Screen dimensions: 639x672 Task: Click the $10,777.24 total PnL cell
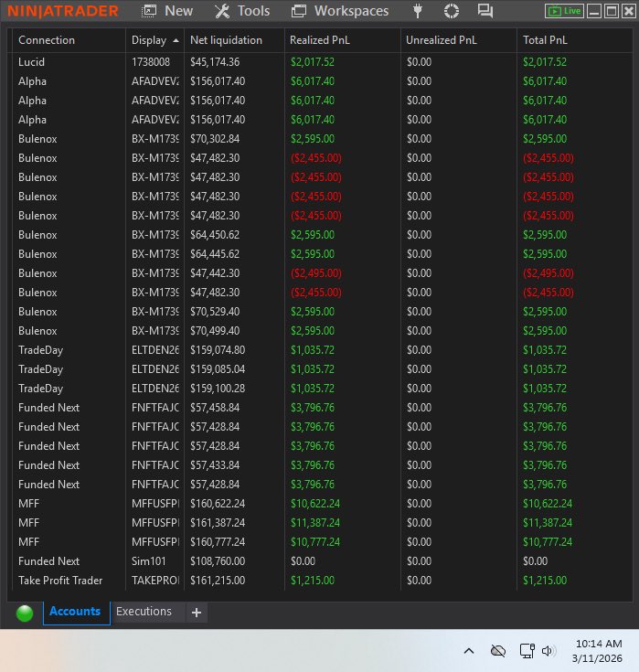pyautogui.click(x=548, y=541)
